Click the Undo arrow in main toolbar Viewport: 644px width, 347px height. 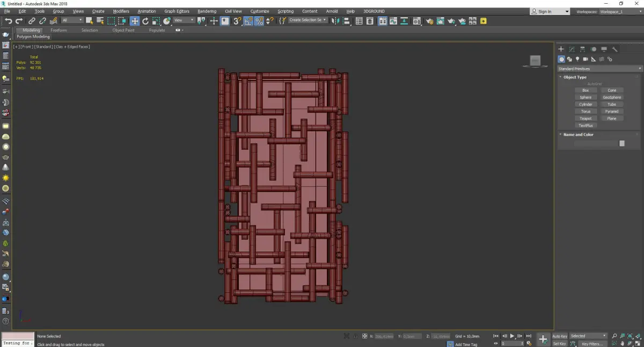[8, 21]
